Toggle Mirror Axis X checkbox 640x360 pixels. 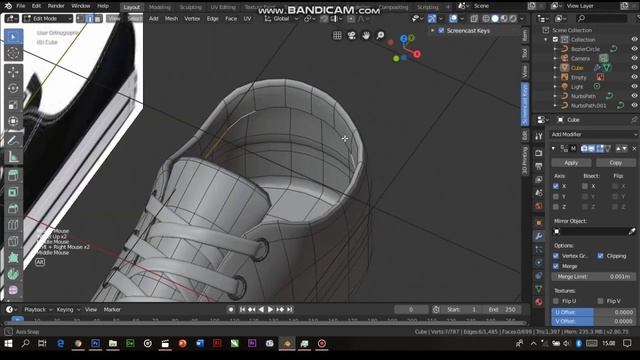pos(556,186)
